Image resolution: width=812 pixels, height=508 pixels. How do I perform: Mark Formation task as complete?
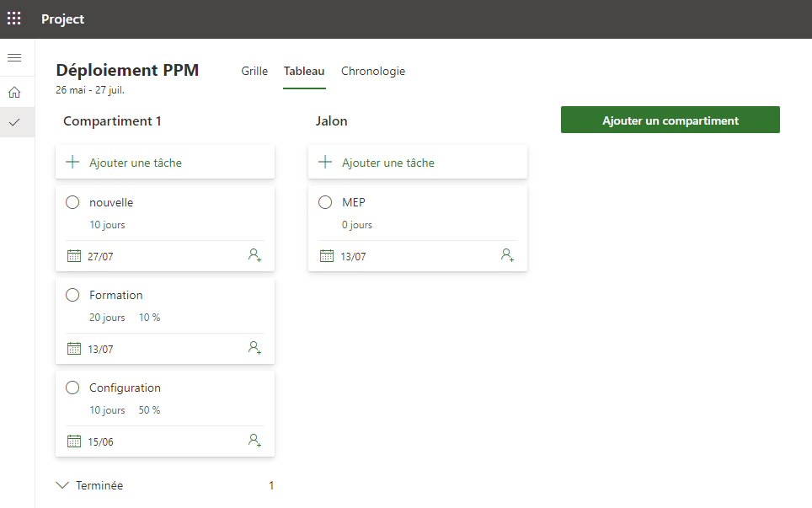tap(72, 295)
